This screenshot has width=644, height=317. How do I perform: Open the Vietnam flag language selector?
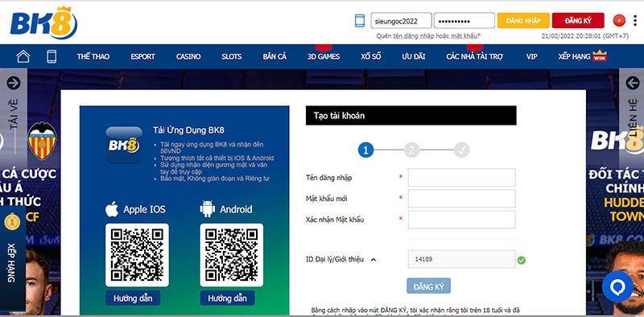[x=619, y=21]
